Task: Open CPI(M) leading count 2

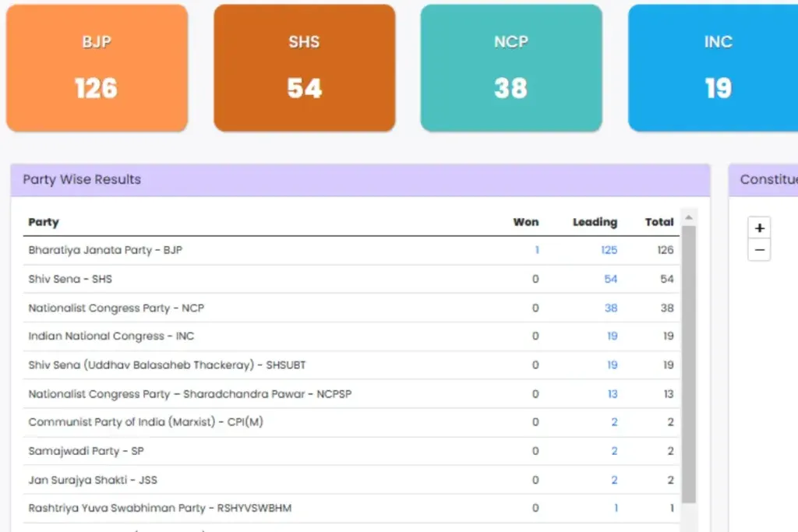Action: click(x=614, y=422)
